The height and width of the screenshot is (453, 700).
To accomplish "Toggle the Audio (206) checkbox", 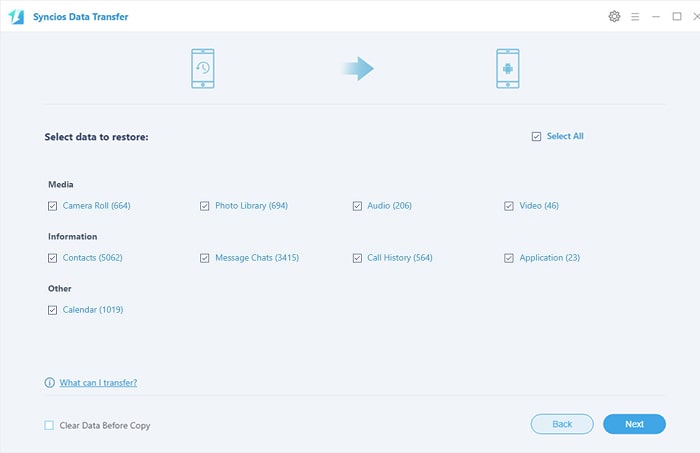I will [357, 206].
